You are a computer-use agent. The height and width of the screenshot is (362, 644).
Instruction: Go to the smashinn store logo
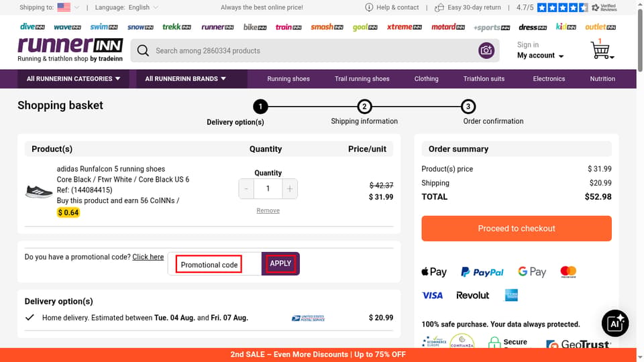[x=327, y=27]
